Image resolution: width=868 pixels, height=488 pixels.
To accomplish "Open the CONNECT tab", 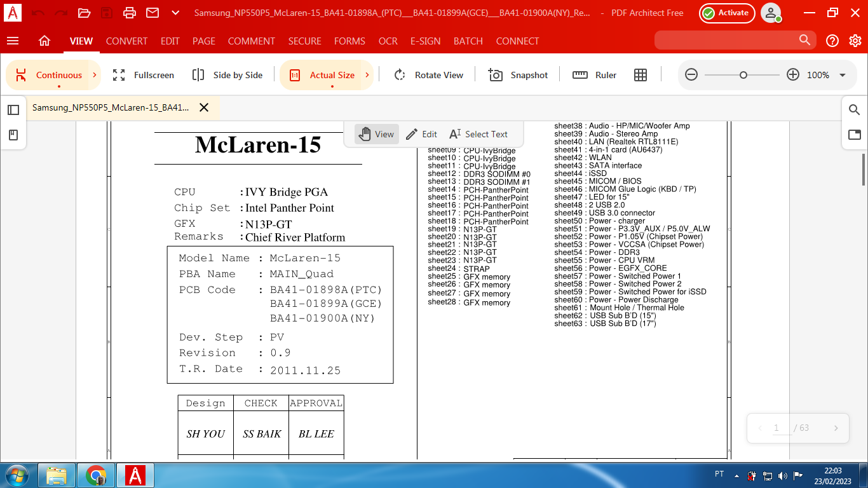I will [x=517, y=41].
